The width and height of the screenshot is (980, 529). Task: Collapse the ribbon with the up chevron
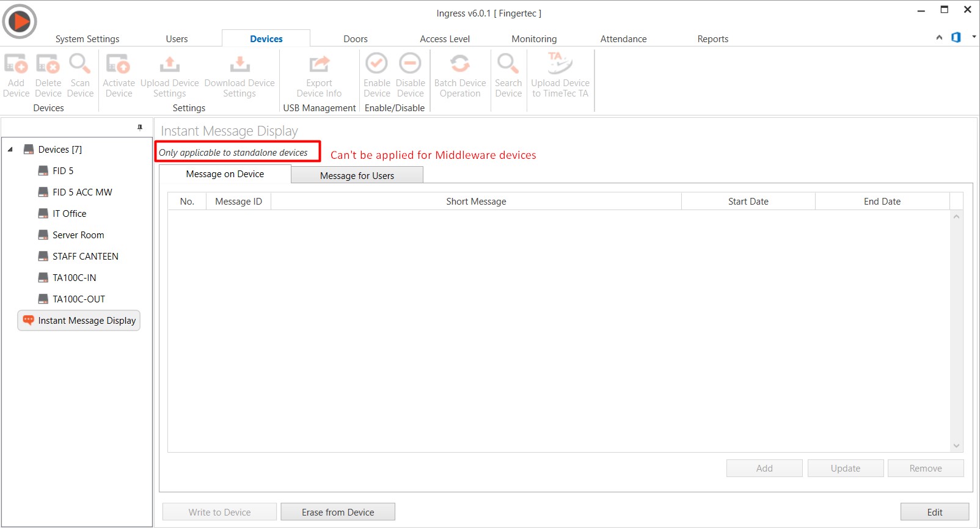click(939, 38)
